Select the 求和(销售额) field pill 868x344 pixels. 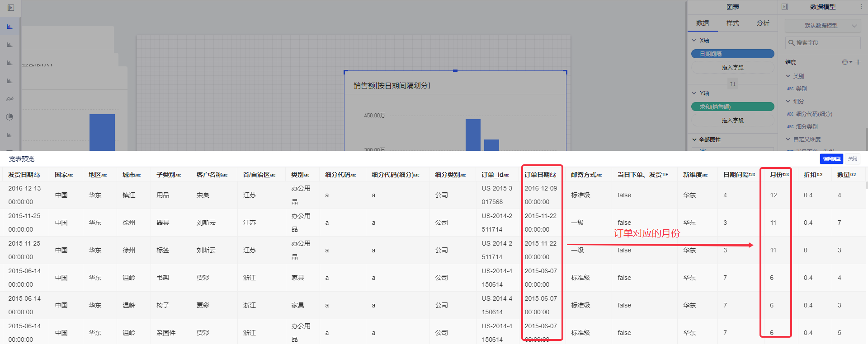[x=732, y=107]
